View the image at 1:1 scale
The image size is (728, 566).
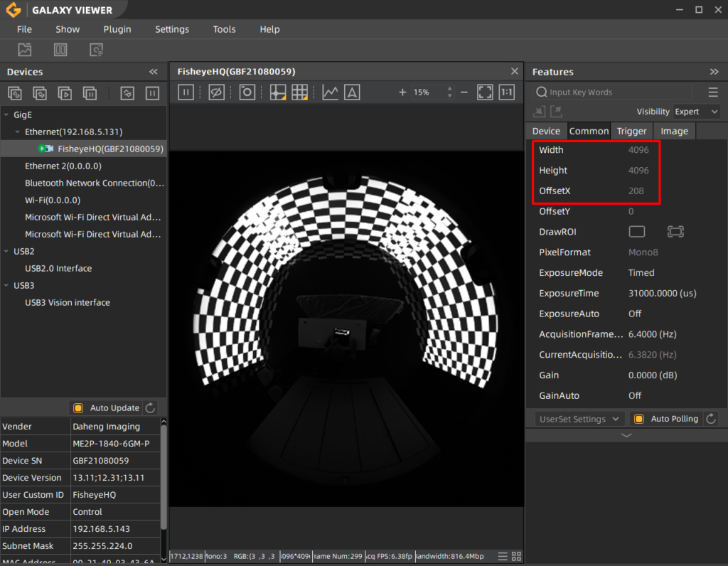click(x=506, y=92)
